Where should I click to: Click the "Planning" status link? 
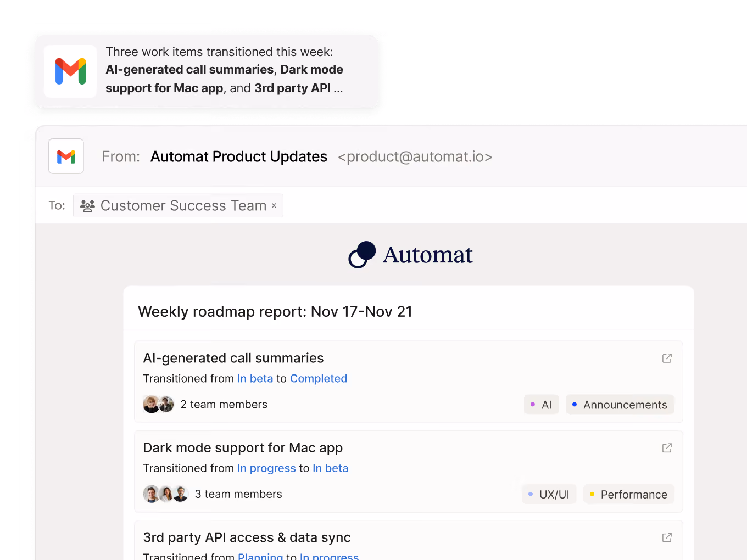[x=260, y=557]
